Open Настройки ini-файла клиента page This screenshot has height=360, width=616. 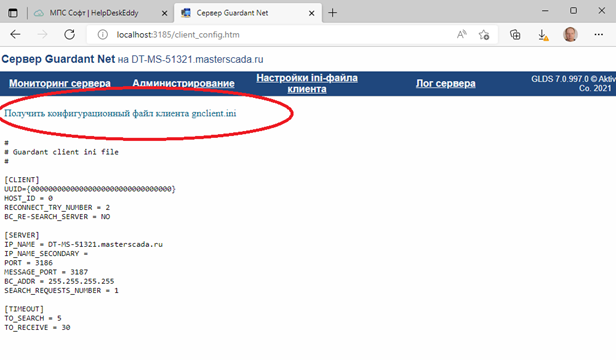coord(307,83)
